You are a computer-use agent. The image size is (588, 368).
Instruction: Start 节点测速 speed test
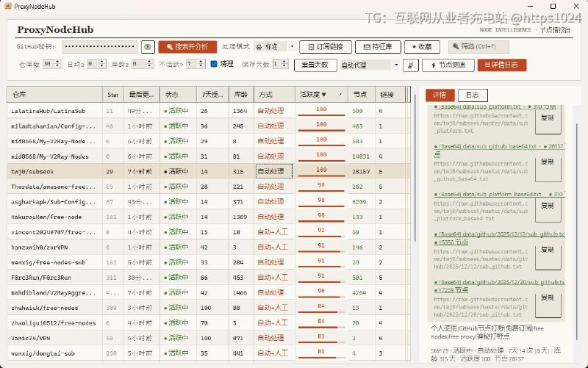coord(447,65)
